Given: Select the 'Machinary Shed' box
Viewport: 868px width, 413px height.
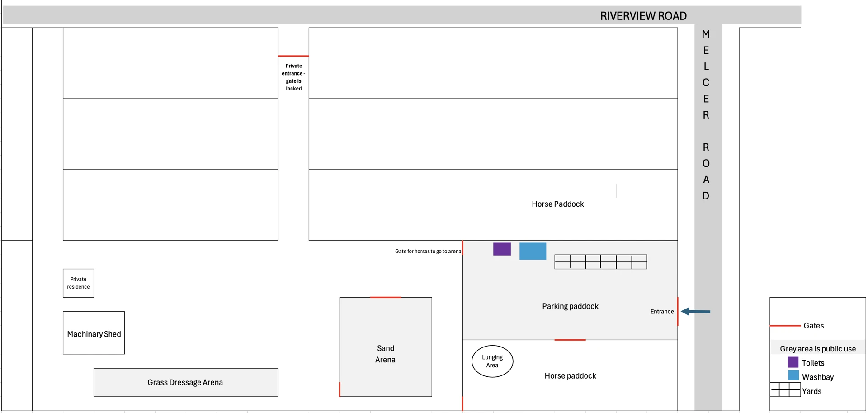Looking at the screenshot, I should point(94,332).
